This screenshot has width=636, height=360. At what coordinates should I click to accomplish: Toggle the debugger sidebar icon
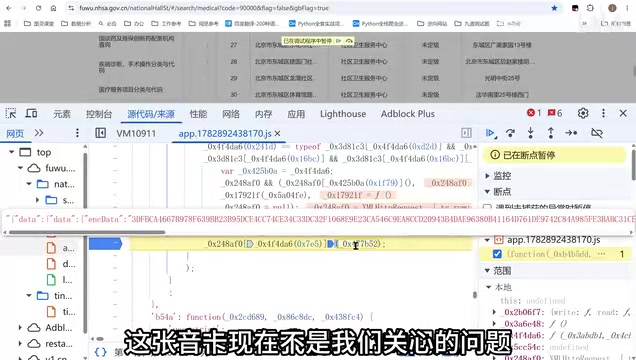466,133
